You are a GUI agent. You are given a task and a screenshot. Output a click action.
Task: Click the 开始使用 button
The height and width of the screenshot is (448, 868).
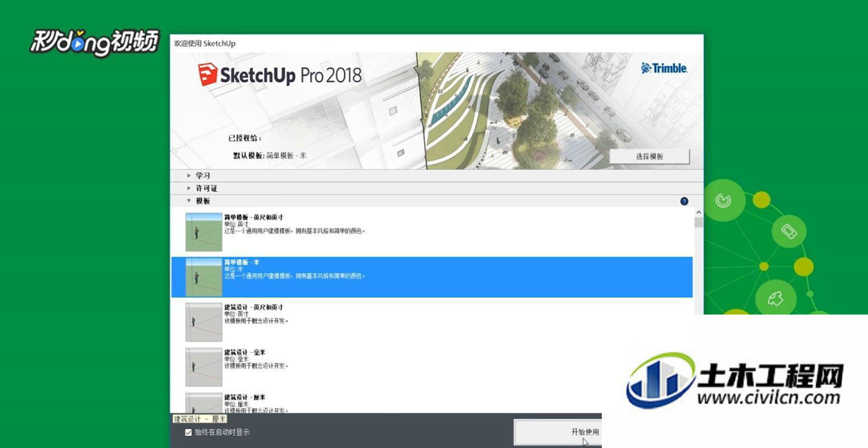(x=558, y=432)
